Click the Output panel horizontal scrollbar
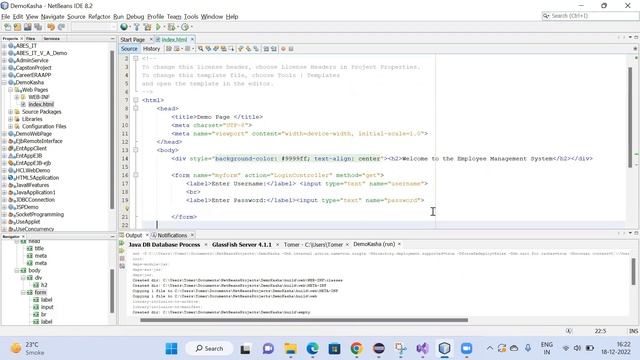Screen dimensions: 640x360 pos(304,320)
